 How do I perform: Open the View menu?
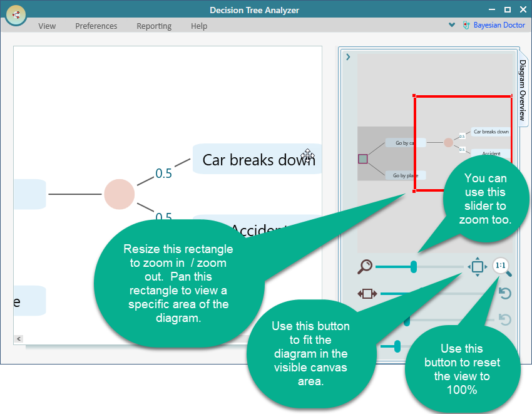click(x=47, y=26)
